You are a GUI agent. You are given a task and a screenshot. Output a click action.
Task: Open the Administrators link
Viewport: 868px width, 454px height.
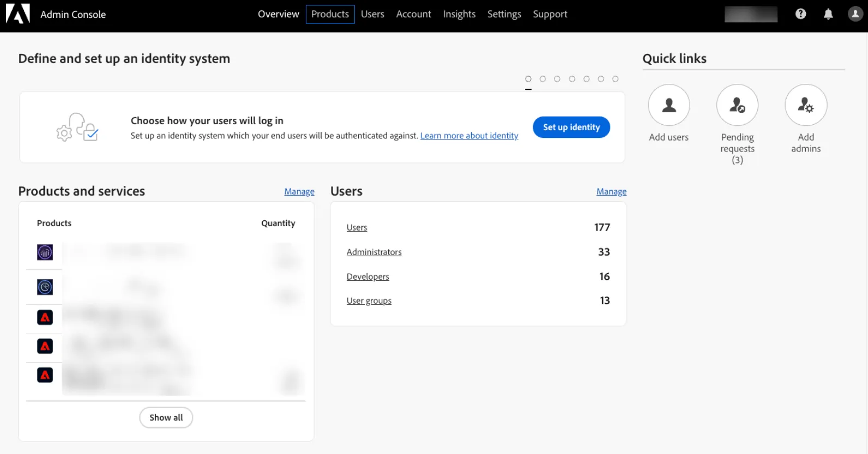(x=374, y=252)
